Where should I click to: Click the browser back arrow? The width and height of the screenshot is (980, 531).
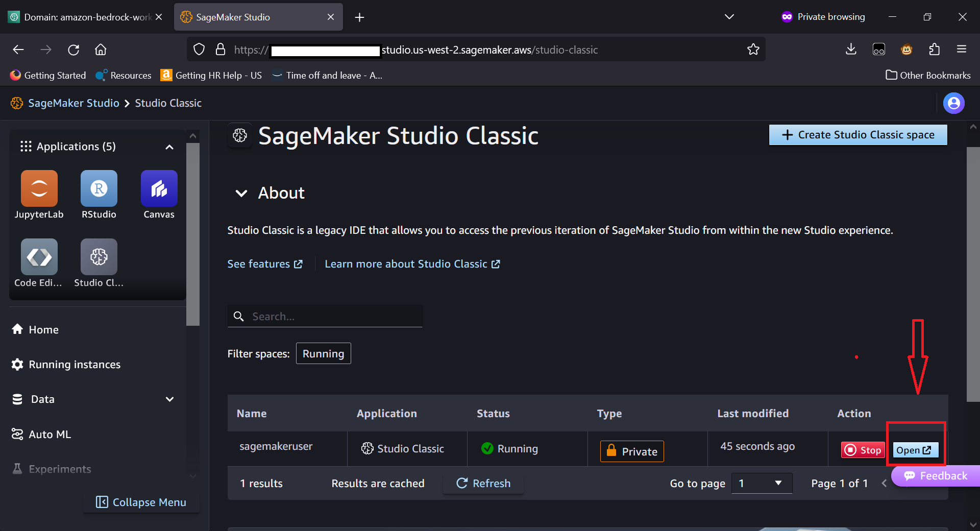click(18, 50)
